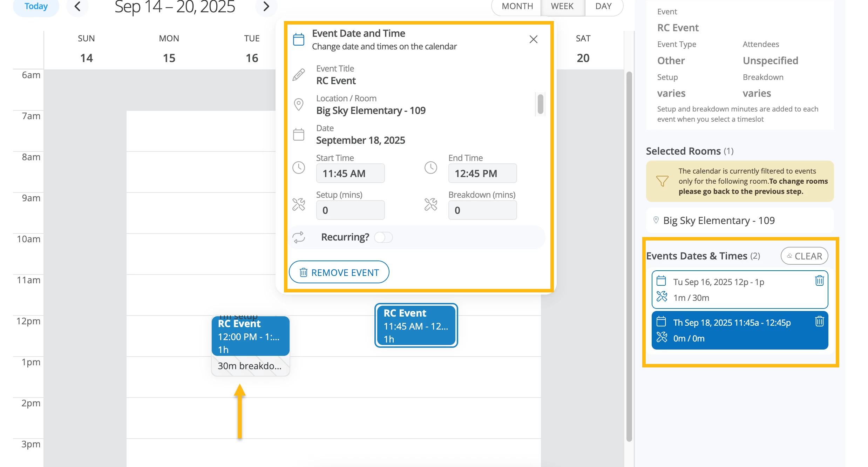Click the tools icon beside Breakdown (mins)
The image size is (868, 467).
coord(431,204)
